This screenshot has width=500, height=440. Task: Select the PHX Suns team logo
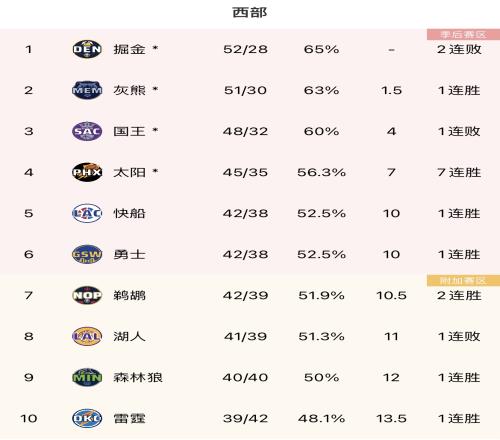point(87,172)
